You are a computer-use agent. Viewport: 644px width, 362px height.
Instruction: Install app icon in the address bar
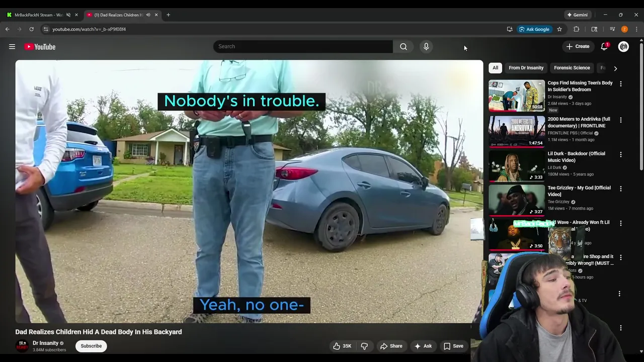tap(510, 29)
